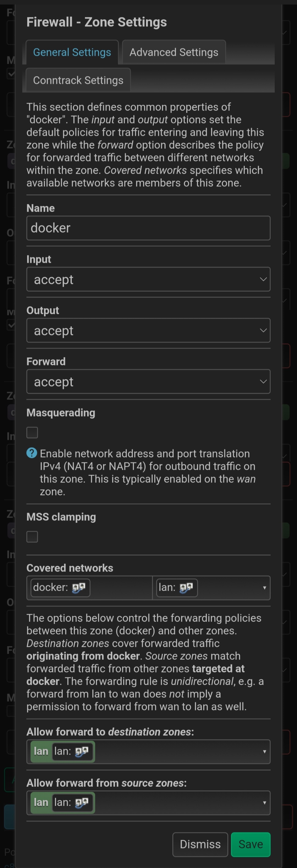This screenshot has height=868, width=297.
Task: Click green lan zone badge in source zones
Action: coord(41,803)
